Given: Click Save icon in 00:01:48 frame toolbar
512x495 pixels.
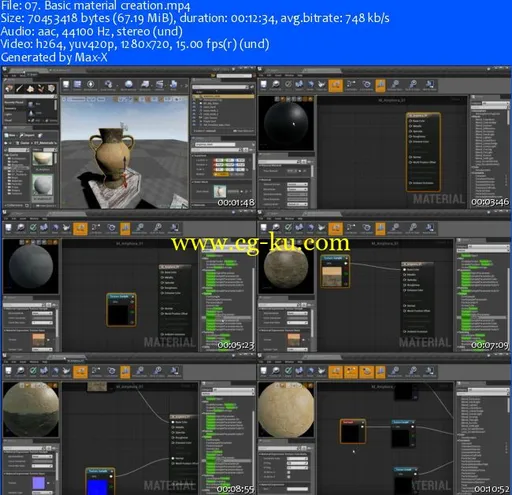Looking at the screenshot, I should point(66,85).
